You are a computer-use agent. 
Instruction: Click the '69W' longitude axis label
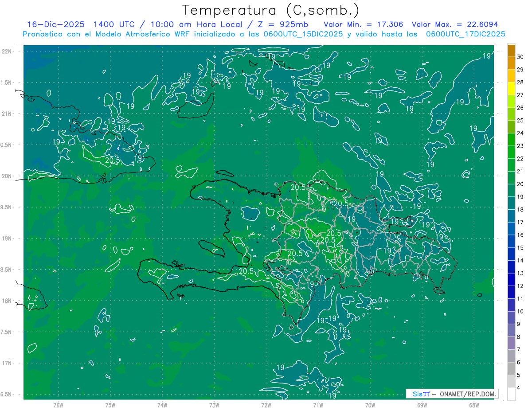click(x=422, y=405)
